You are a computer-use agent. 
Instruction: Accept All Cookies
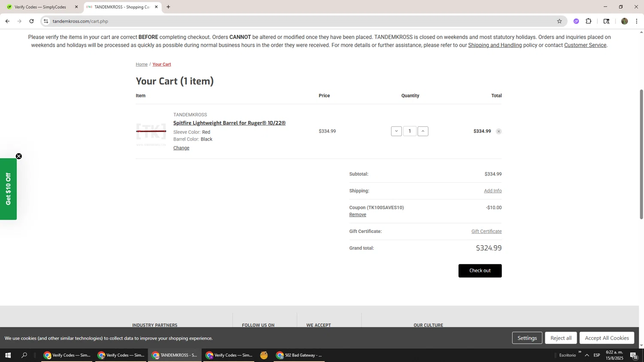click(x=607, y=338)
